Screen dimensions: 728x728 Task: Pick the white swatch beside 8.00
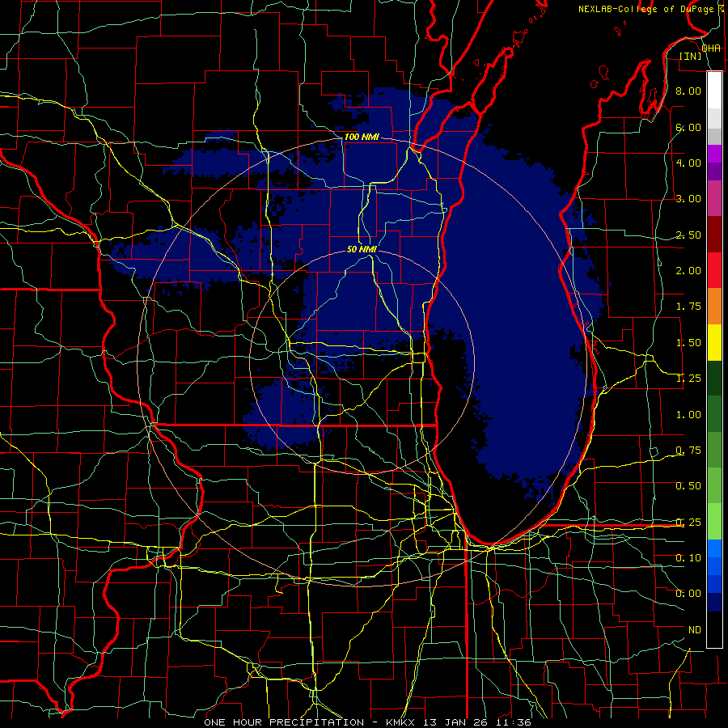point(714,91)
